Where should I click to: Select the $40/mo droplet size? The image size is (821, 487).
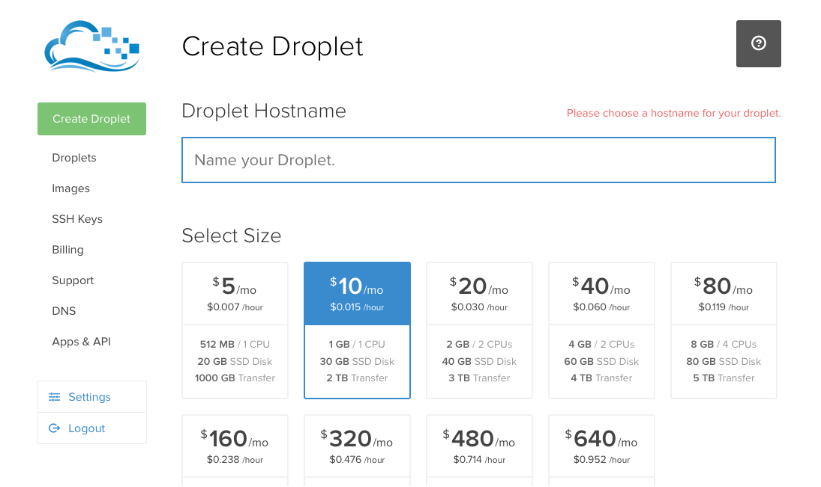click(602, 330)
